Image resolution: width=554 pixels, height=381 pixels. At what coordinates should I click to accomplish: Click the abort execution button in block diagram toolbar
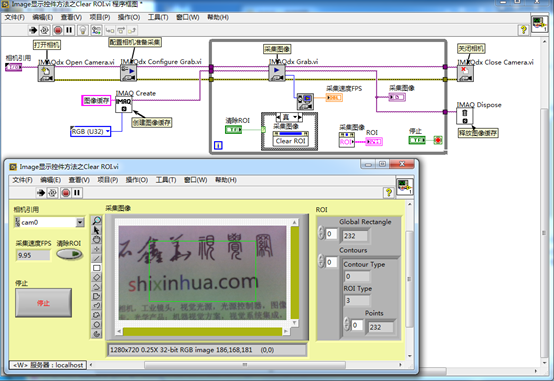click(x=58, y=30)
